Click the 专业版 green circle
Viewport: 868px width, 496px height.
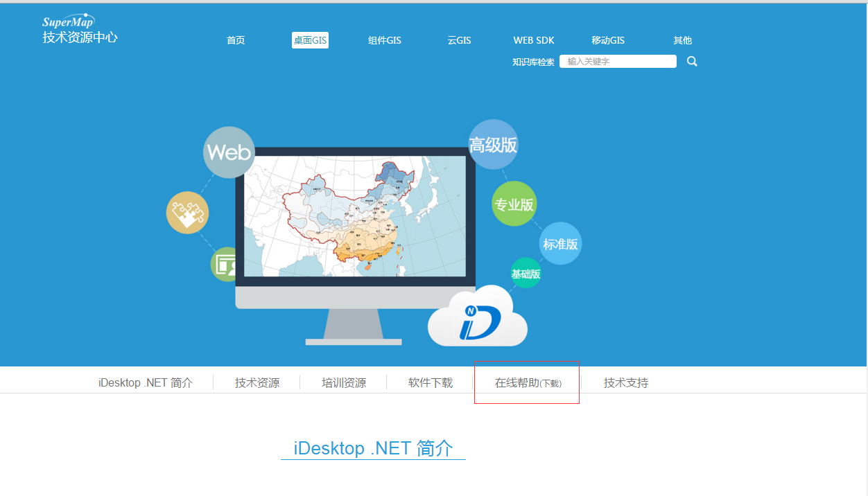click(x=514, y=204)
